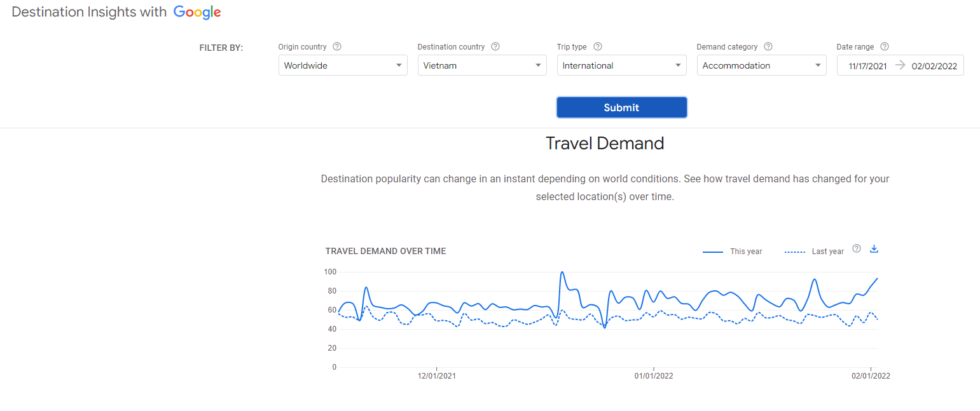Open the Origin country Worldwide dropdown
Screen dimensions: 980x411
click(x=343, y=65)
